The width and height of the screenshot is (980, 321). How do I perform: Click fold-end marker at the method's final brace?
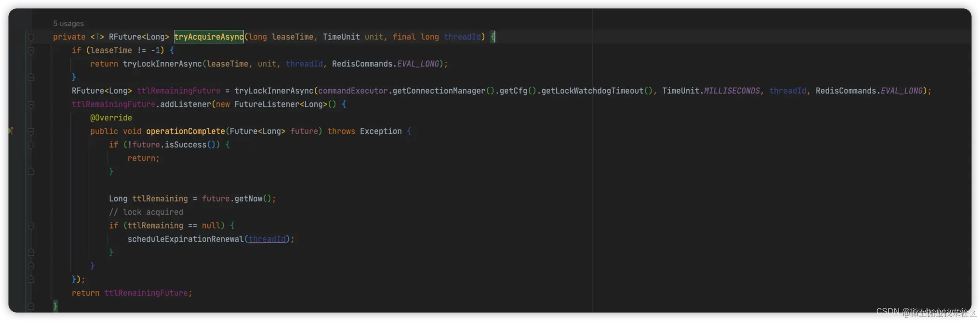click(x=31, y=307)
